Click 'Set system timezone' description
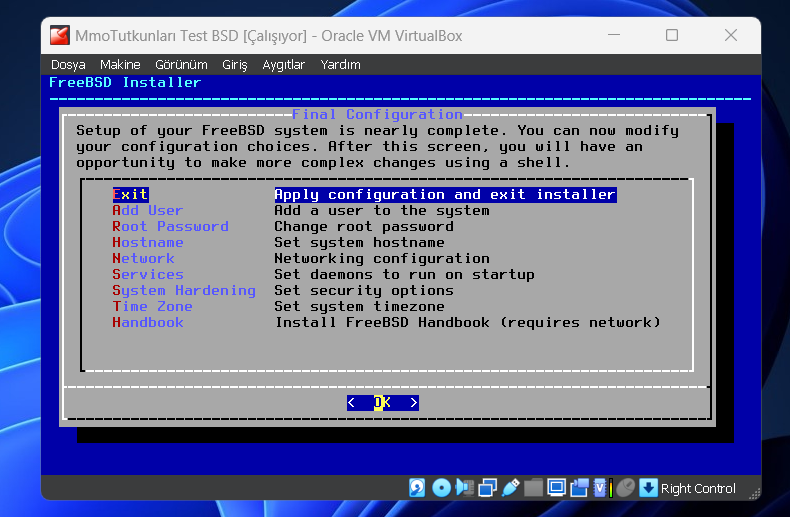 359,306
